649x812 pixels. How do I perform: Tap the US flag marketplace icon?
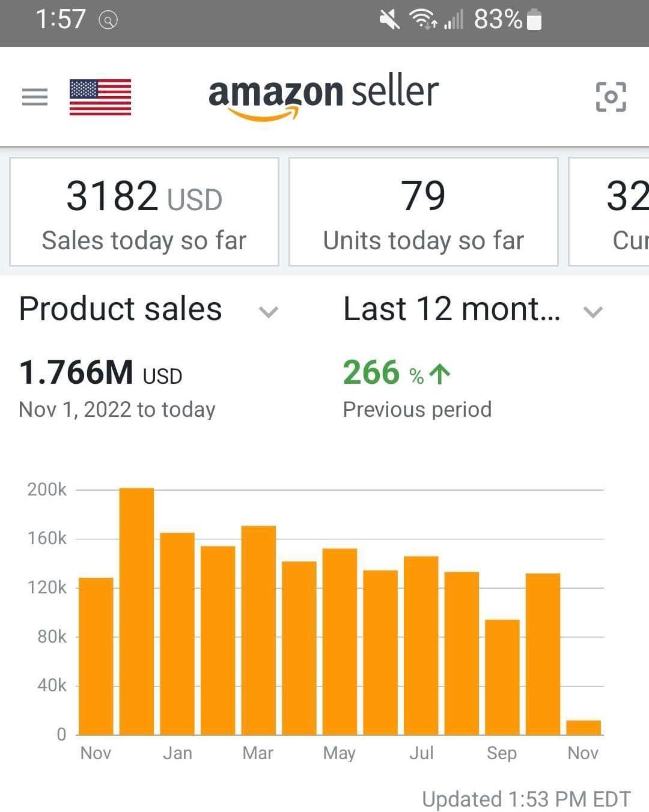click(100, 97)
